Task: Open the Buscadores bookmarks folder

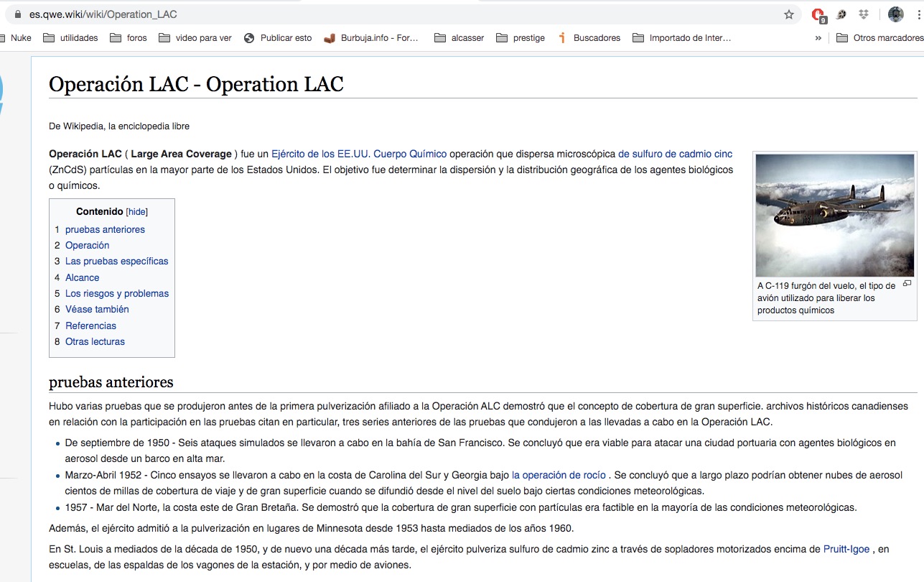Action: (x=589, y=38)
